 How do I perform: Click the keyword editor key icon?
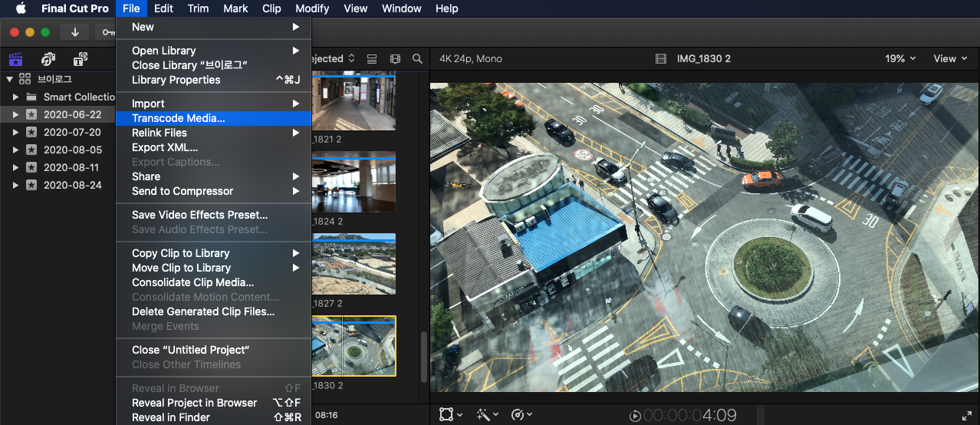click(x=107, y=32)
